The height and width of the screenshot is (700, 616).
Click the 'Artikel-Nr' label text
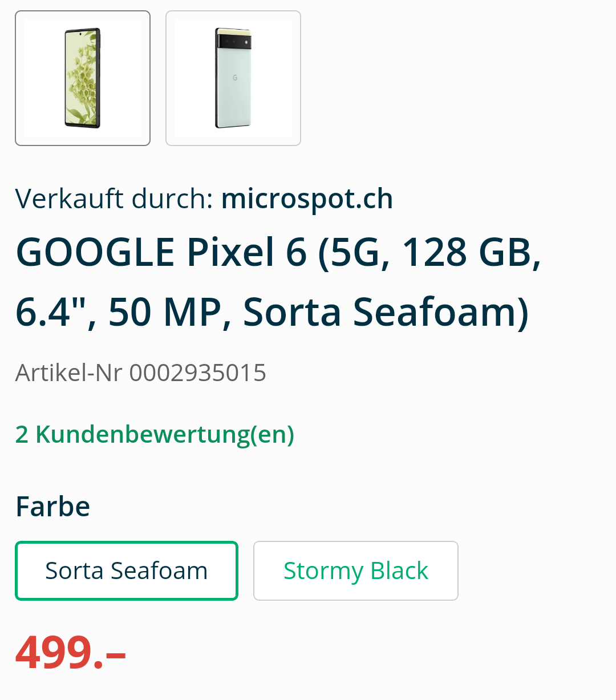(x=68, y=373)
